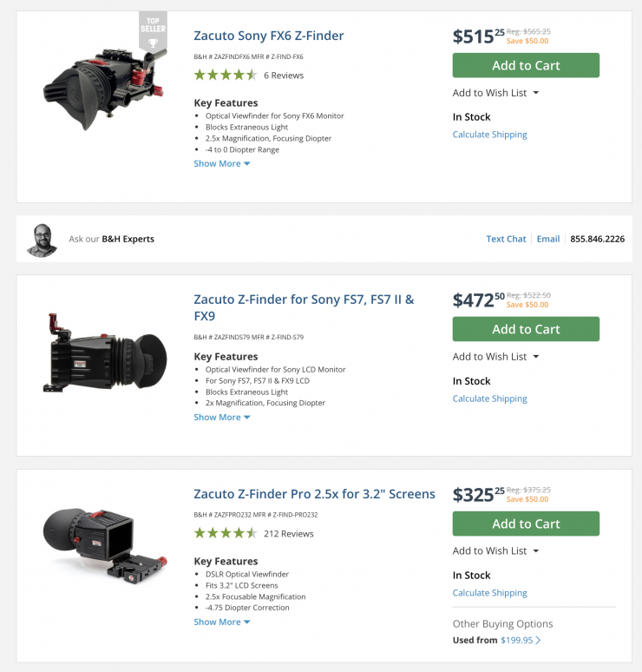
Task: Open Add to Wish List dropdown for FS7 Z-Finder
Action: [x=495, y=357]
